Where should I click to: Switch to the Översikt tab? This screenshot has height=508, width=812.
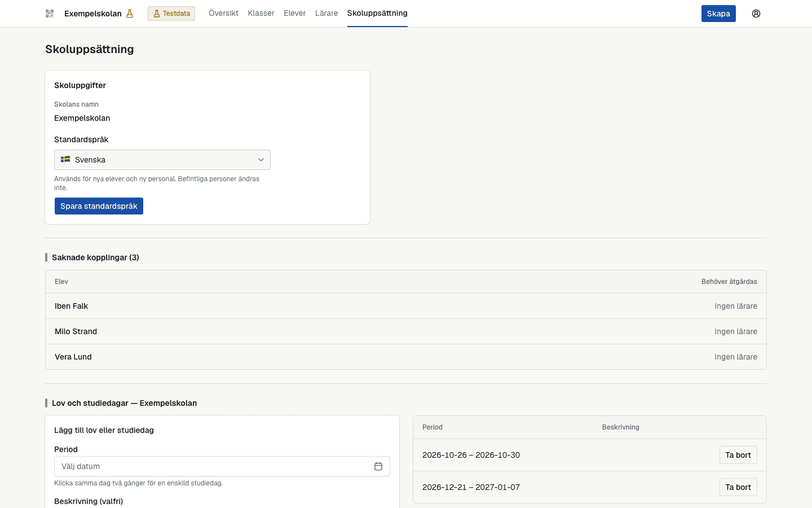[x=223, y=13]
